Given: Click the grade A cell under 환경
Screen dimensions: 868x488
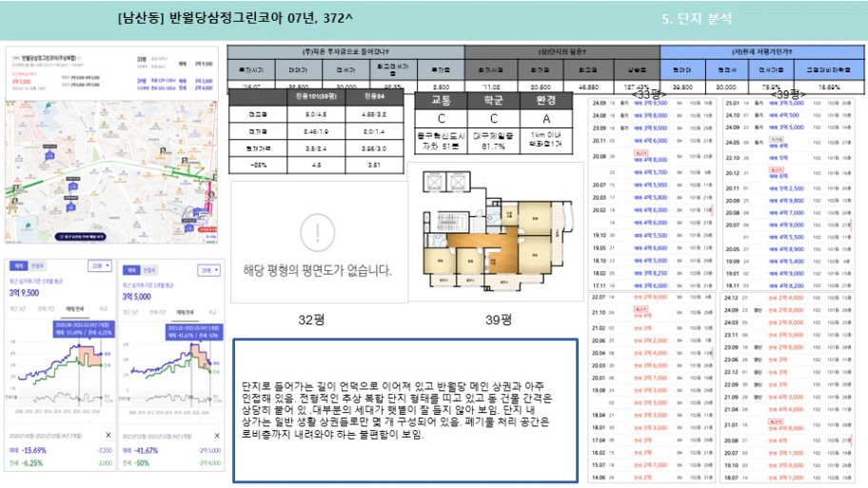Looking at the screenshot, I should [545, 118].
